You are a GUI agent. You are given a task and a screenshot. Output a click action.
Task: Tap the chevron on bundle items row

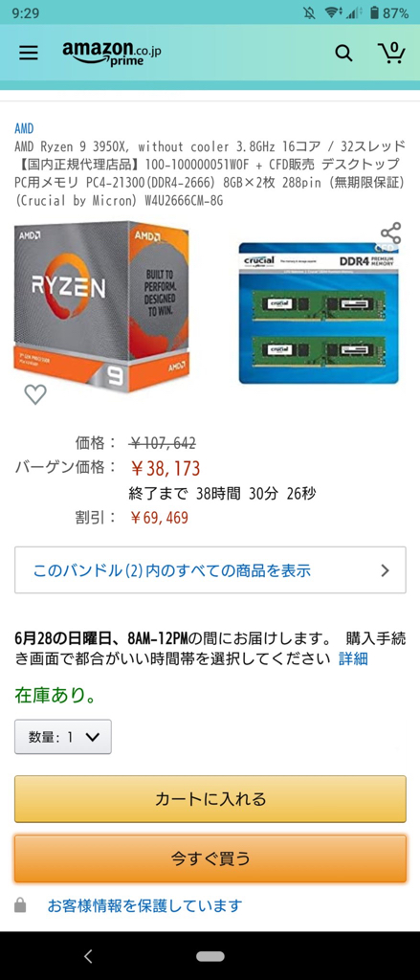[385, 570]
